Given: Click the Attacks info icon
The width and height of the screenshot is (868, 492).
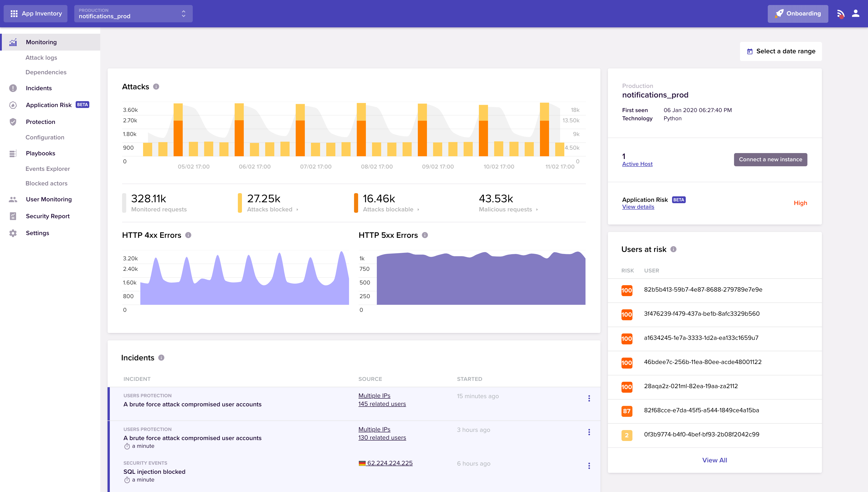Looking at the screenshot, I should tap(156, 87).
